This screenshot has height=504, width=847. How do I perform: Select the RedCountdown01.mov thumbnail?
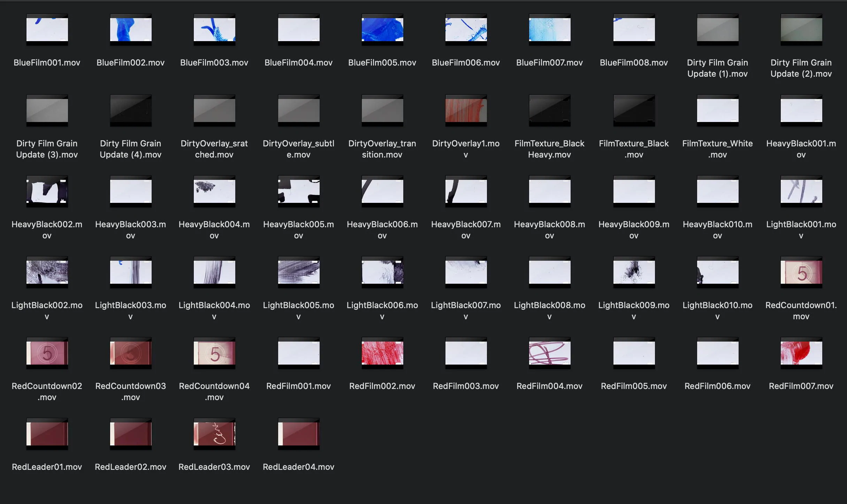click(801, 272)
